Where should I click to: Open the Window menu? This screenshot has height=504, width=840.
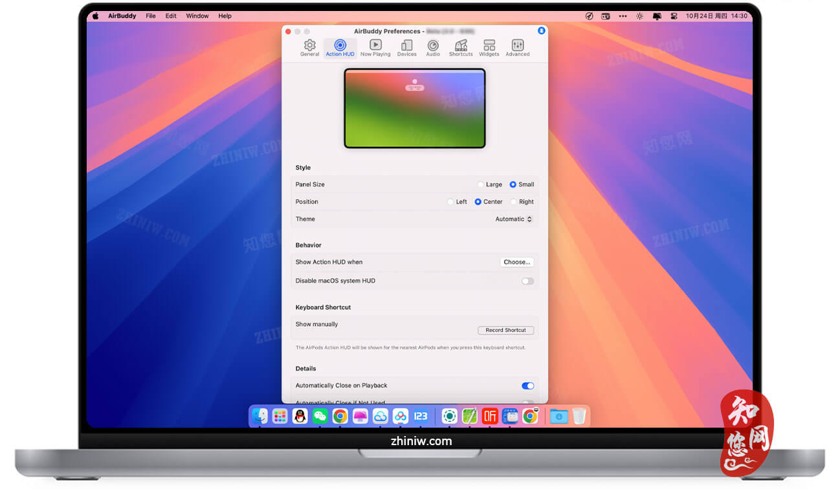[x=197, y=16]
